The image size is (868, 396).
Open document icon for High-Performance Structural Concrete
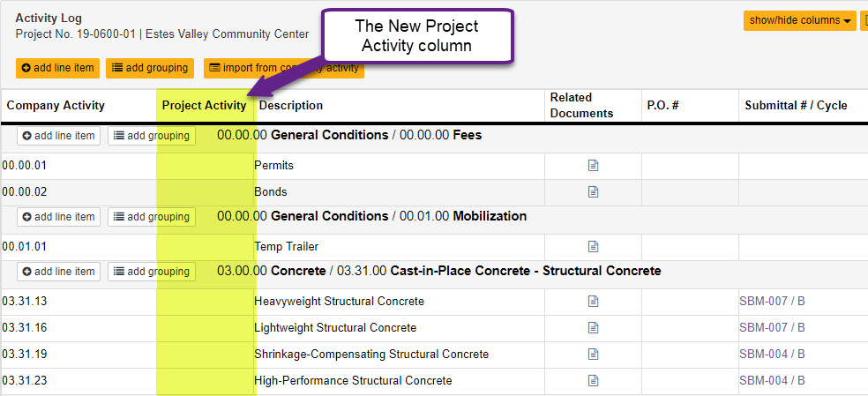594,380
